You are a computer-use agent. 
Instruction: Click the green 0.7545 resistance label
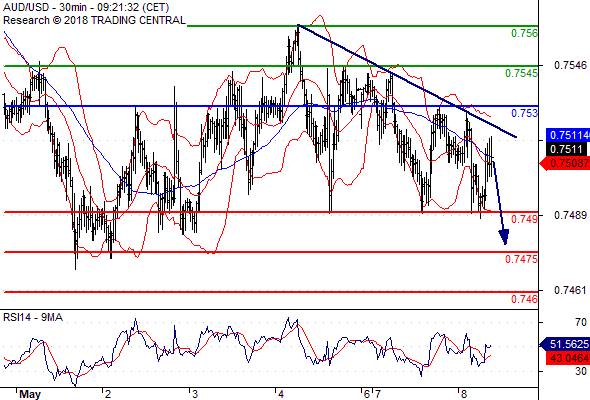coord(521,73)
